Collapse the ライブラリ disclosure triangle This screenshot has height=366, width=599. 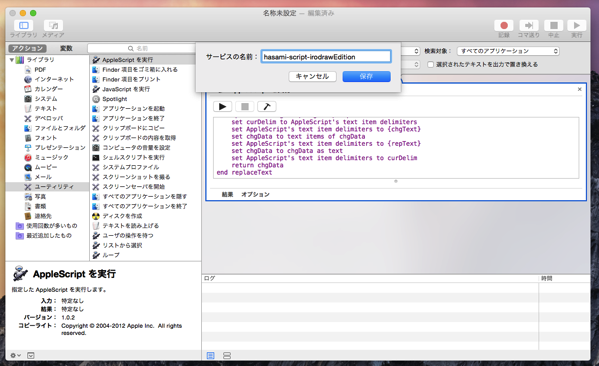pyautogui.click(x=12, y=60)
